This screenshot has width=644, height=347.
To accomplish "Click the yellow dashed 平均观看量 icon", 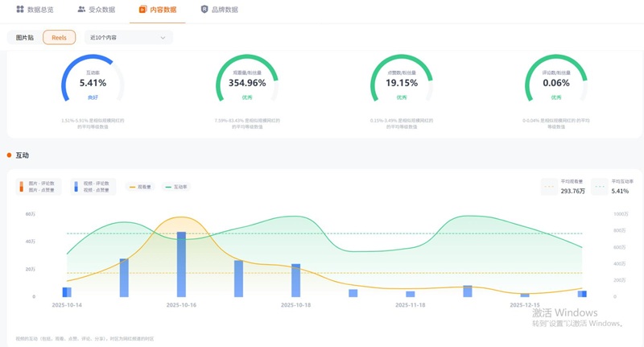I will tap(549, 187).
